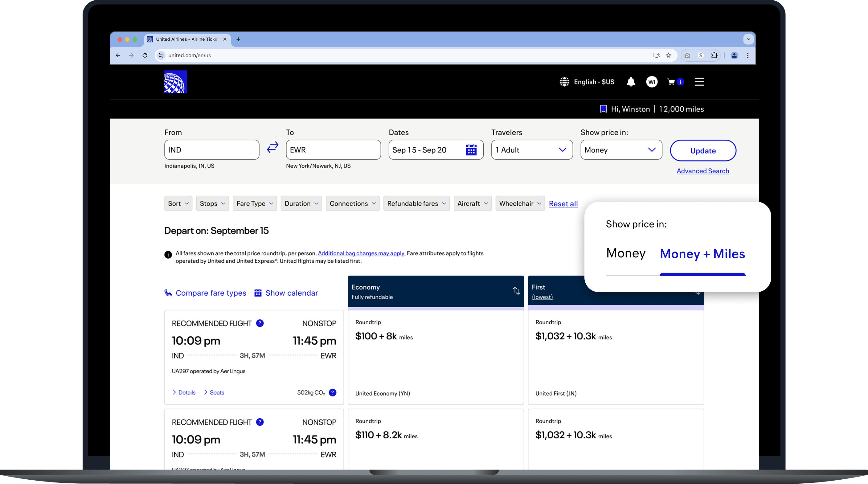This screenshot has height=484, width=868.
Task: Click the fare info circle icon
Action: point(168,254)
